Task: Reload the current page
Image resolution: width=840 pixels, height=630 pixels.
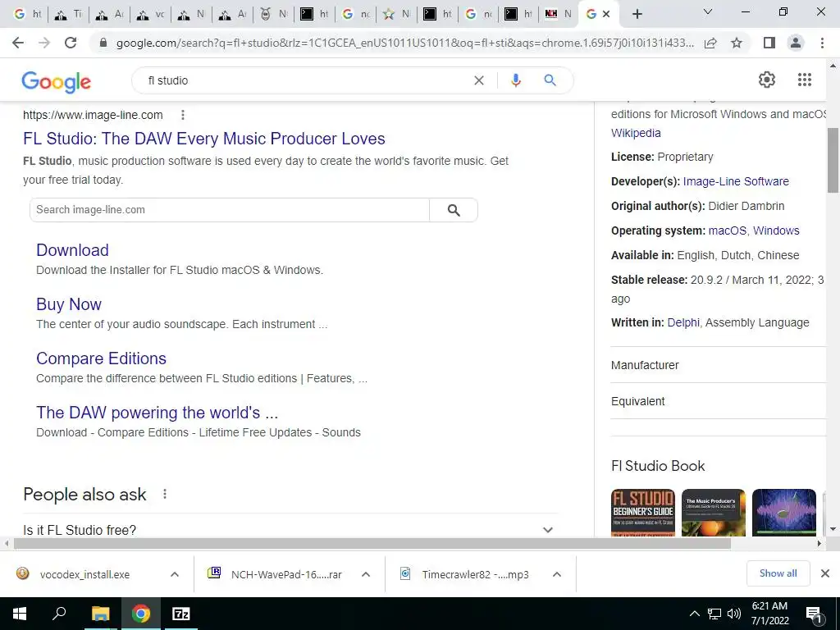Action: 71,43
